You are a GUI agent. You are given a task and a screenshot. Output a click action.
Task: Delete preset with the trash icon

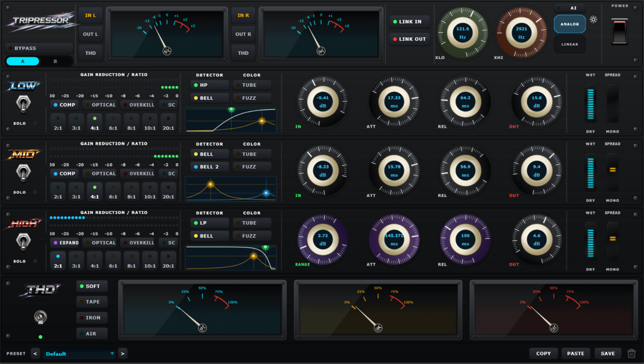pyautogui.click(x=632, y=353)
